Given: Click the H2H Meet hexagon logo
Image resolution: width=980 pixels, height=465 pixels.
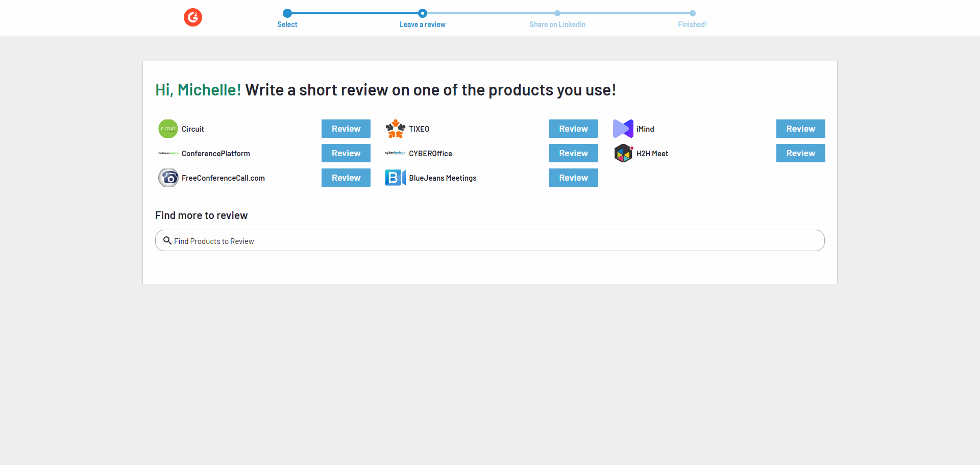Looking at the screenshot, I should [623, 153].
